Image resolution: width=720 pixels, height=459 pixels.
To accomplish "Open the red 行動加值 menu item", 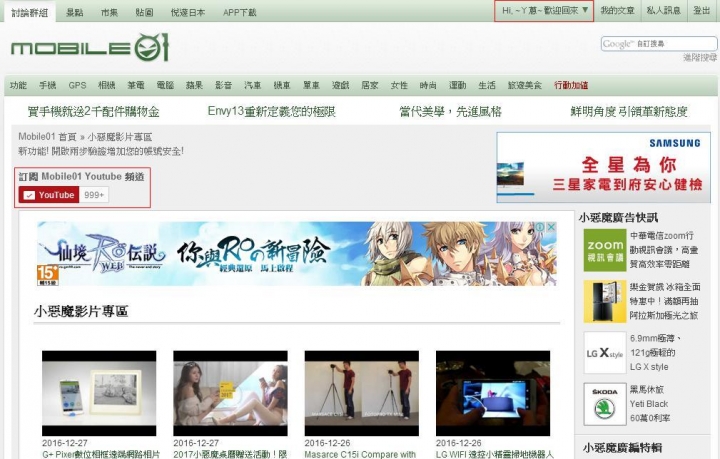I will point(571,85).
